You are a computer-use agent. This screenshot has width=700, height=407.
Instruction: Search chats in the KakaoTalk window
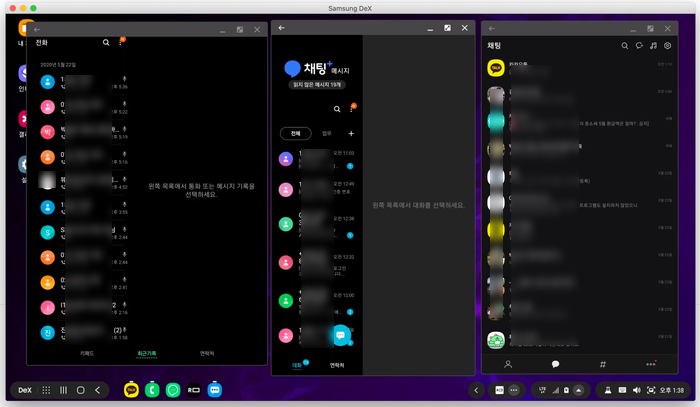pyautogui.click(x=625, y=46)
